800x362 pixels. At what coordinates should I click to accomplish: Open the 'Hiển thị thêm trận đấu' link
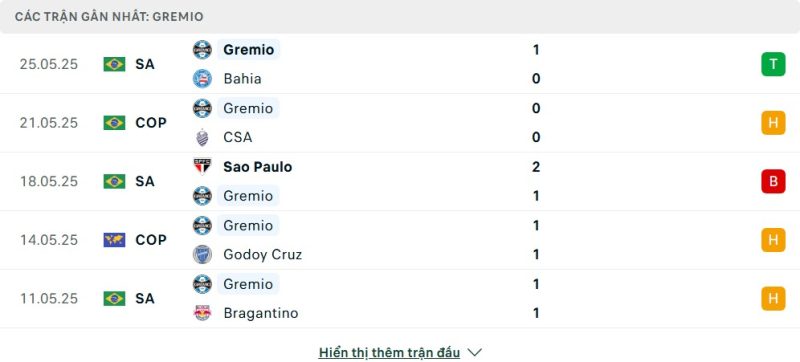[389, 352]
